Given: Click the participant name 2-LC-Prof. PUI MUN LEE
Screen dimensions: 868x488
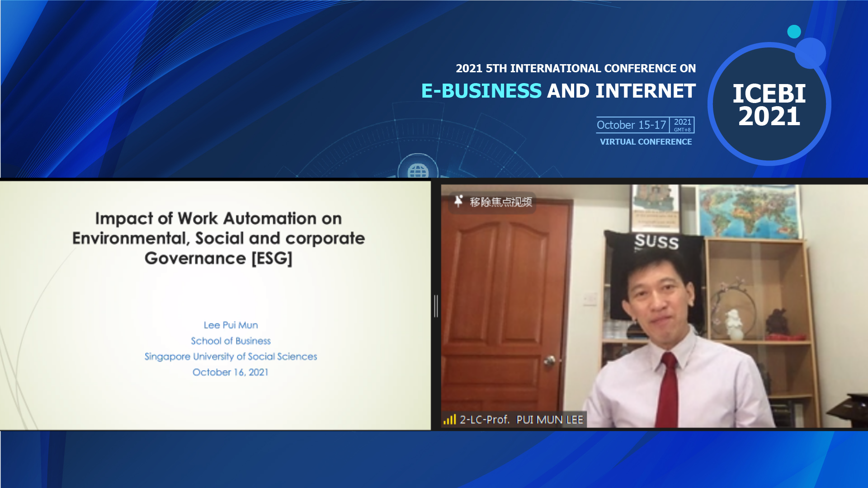Looking at the screenshot, I should coord(521,419).
